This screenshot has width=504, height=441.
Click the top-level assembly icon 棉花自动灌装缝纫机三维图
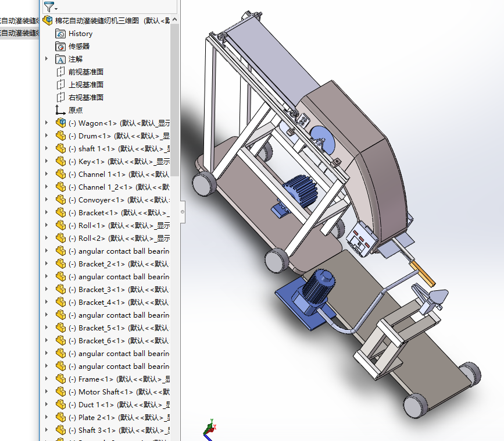48,20
